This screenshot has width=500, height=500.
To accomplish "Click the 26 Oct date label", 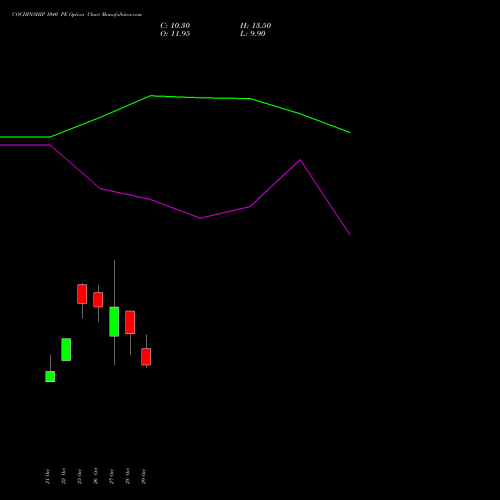I will (x=96, y=476).
